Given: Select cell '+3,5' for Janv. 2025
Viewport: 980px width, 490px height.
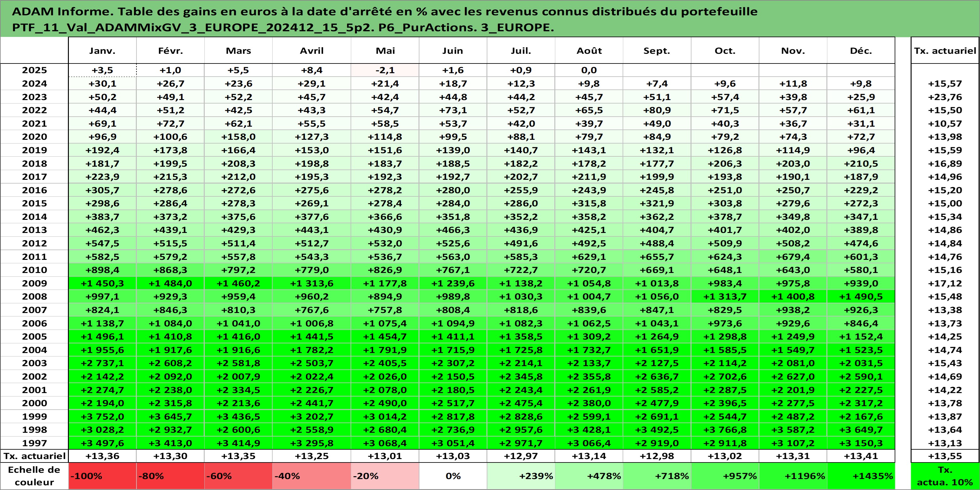Looking at the screenshot, I should (x=102, y=70).
